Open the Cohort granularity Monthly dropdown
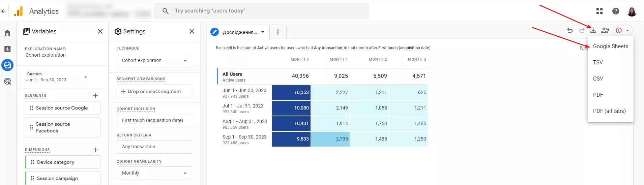 click(x=154, y=173)
